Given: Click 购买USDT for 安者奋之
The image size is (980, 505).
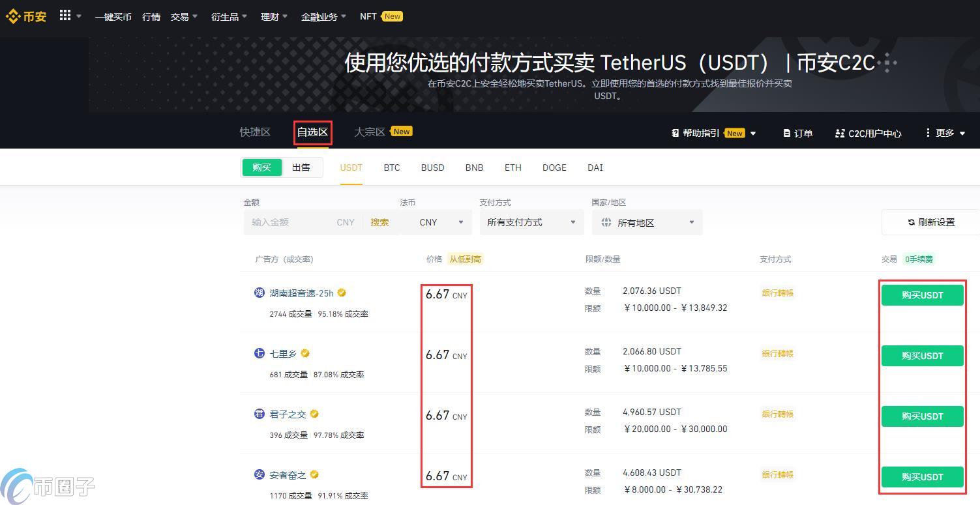Looking at the screenshot, I should click(923, 477).
